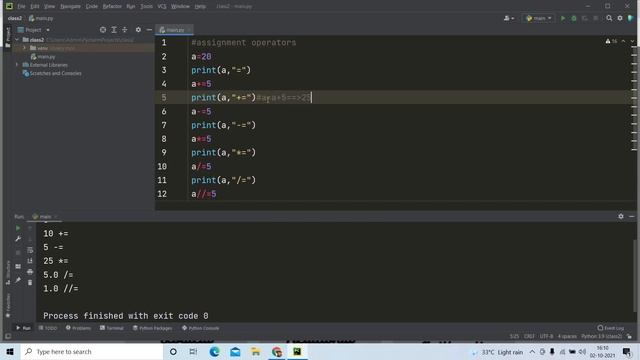Expand the venv folder in project tree

click(24, 48)
